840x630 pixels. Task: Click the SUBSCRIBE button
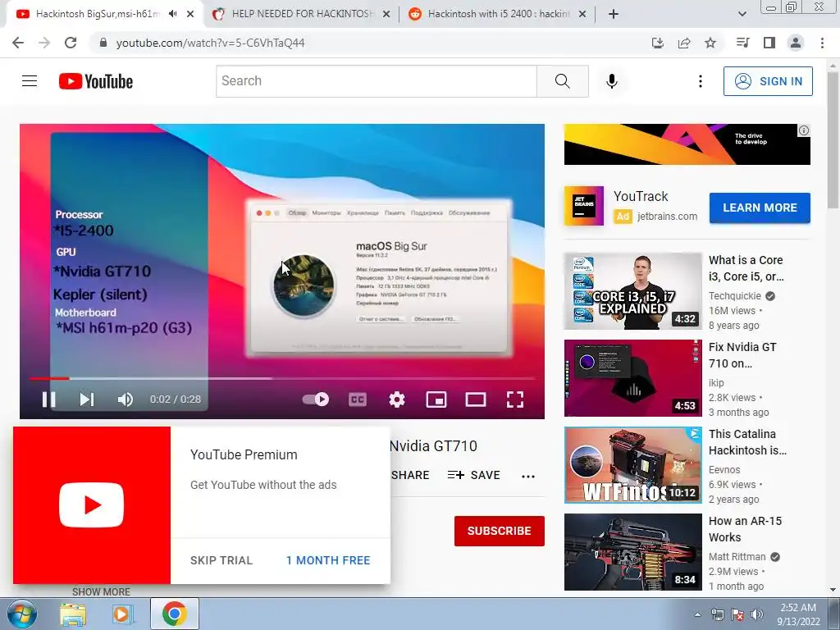[500, 531]
